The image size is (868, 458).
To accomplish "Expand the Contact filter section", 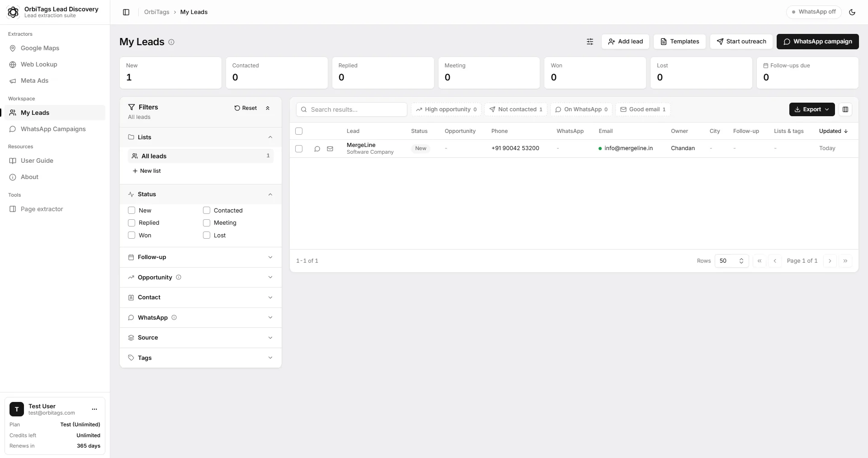I will pyautogui.click(x=201, y=297).
